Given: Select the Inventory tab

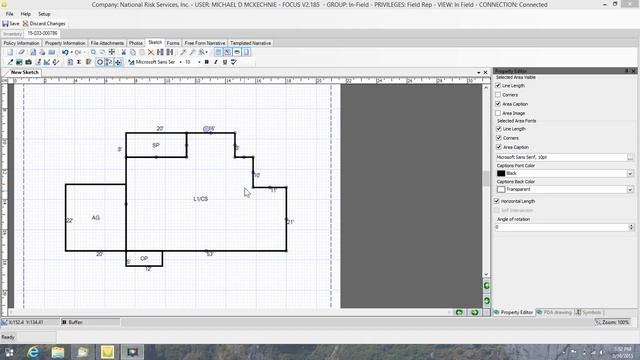Looking at the screenshot, I should click(12, 34).
